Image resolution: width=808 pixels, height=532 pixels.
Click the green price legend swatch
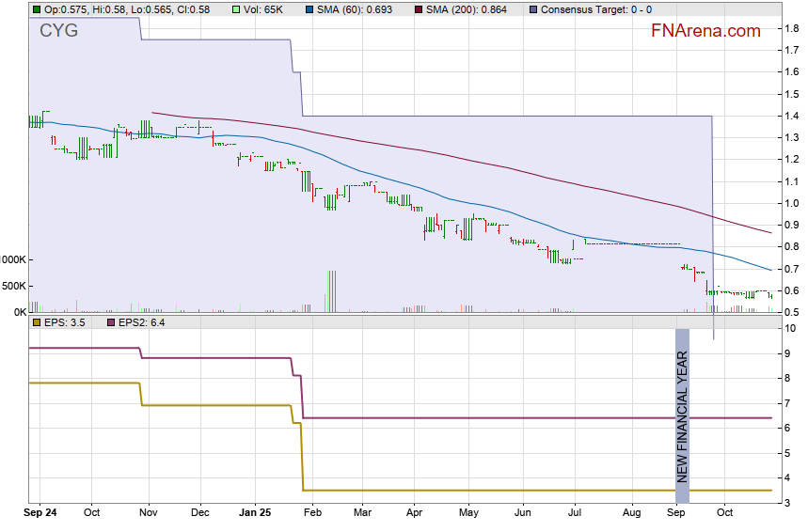click(37, 9)
